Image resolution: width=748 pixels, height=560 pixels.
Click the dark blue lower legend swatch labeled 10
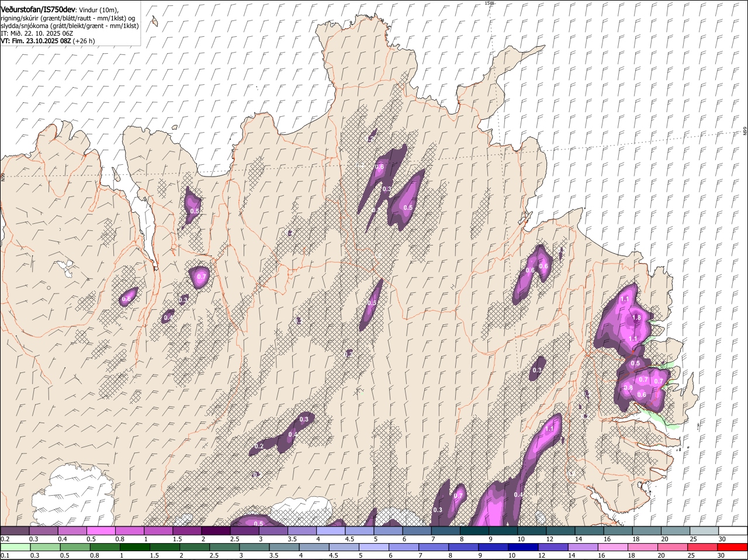tap(523, 548)
